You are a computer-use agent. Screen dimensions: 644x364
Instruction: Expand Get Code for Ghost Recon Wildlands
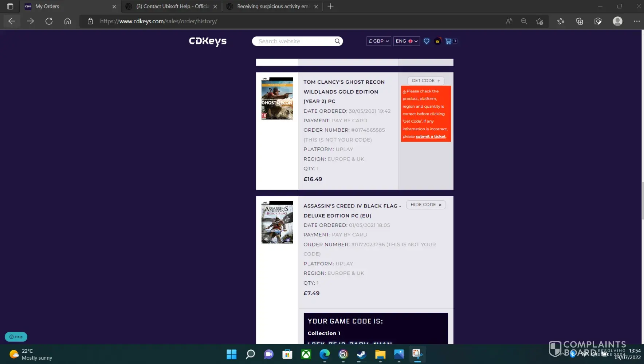coord(425,81)
